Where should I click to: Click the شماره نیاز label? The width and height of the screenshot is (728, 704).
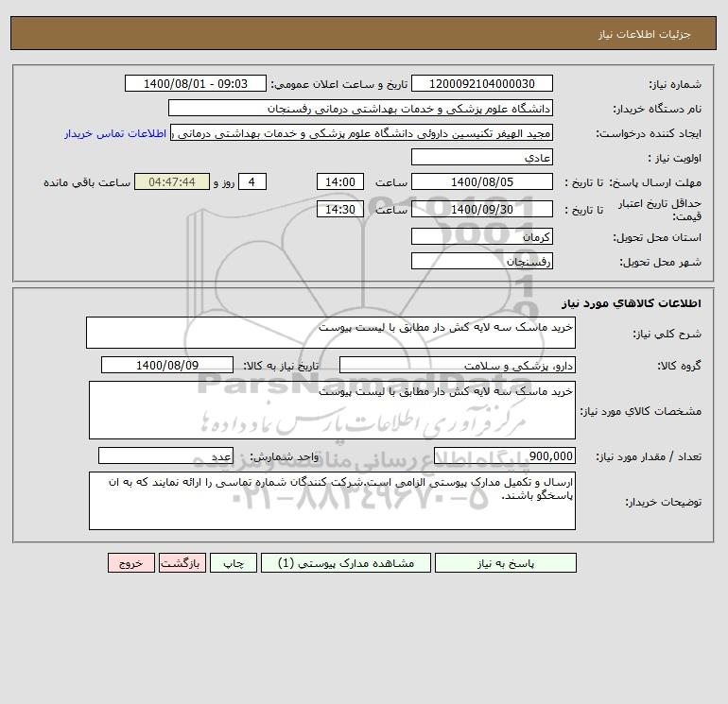click(x=675, y=84)
